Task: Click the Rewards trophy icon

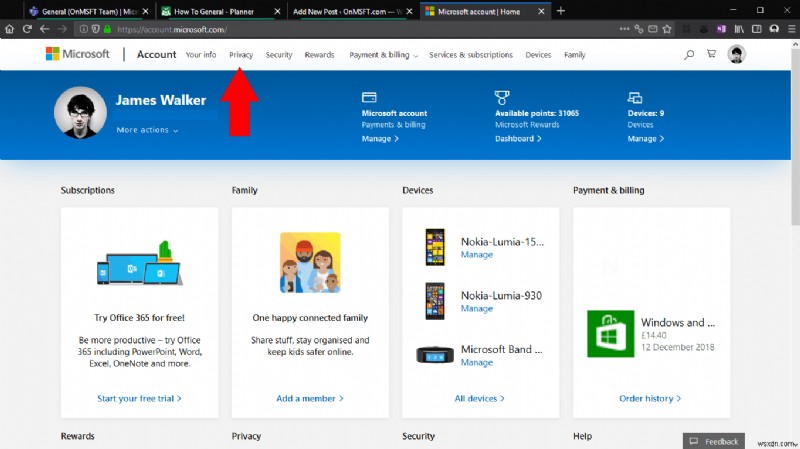Action: 502,97
